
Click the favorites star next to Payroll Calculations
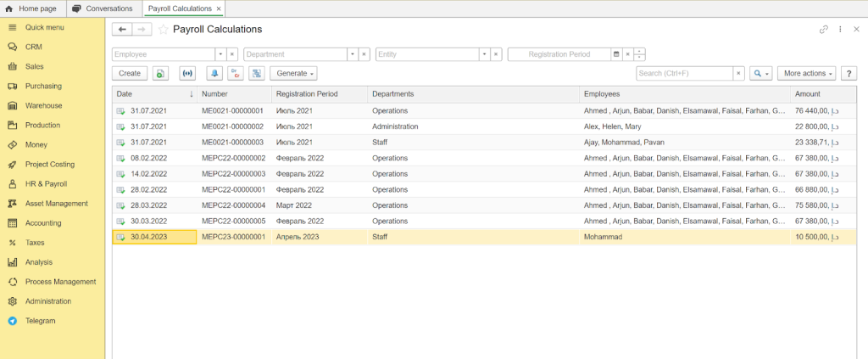(163, 30)
